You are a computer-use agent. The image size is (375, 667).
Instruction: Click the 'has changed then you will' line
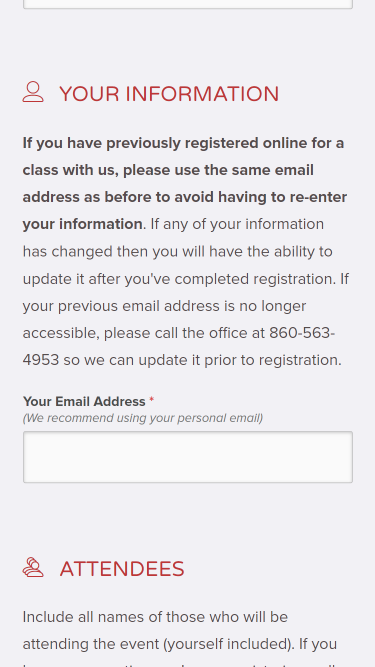click(x=177, y=251)
